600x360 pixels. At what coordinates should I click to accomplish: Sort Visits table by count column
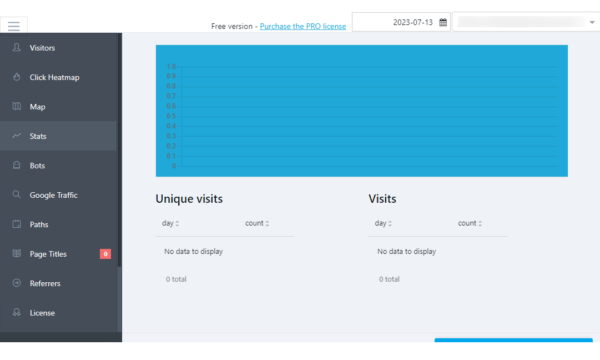tap(470, 223)
